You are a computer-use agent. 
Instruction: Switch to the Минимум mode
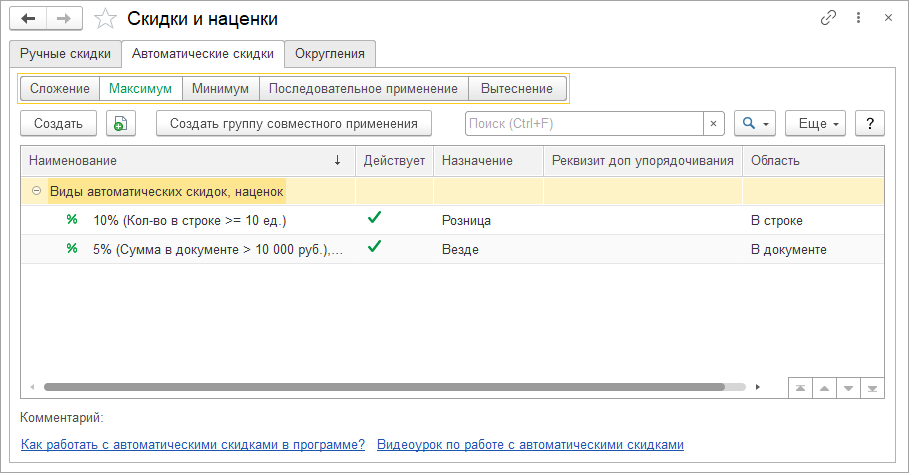220,88
